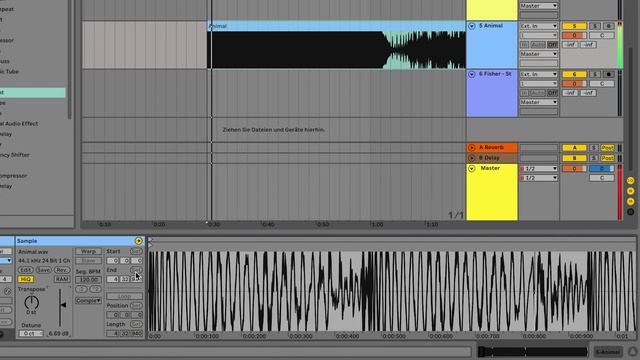Open Ext. In input dropdown on Animal track

538,26
